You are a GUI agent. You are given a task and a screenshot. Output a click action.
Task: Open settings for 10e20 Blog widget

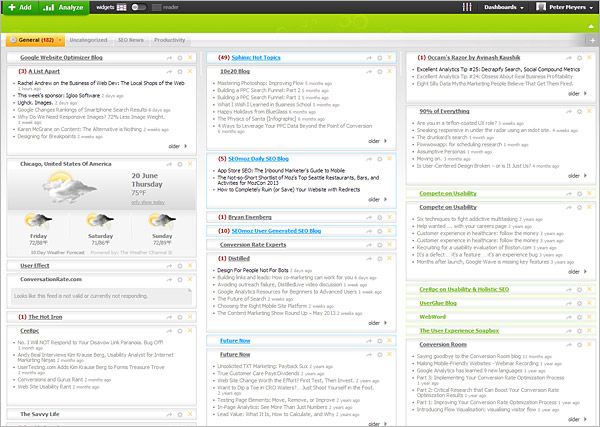[381, 72]
